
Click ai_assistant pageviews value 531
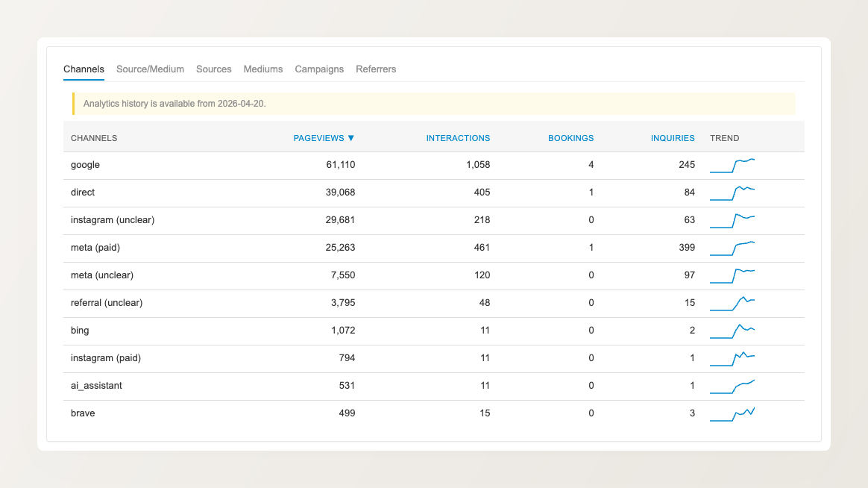[x=347, y=386]
